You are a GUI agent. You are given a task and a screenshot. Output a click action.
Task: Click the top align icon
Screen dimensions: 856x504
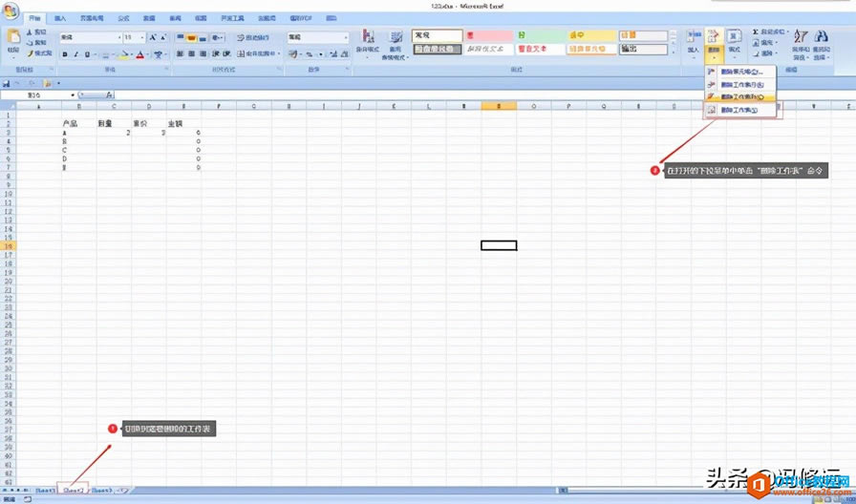click(x=181, y=37)
